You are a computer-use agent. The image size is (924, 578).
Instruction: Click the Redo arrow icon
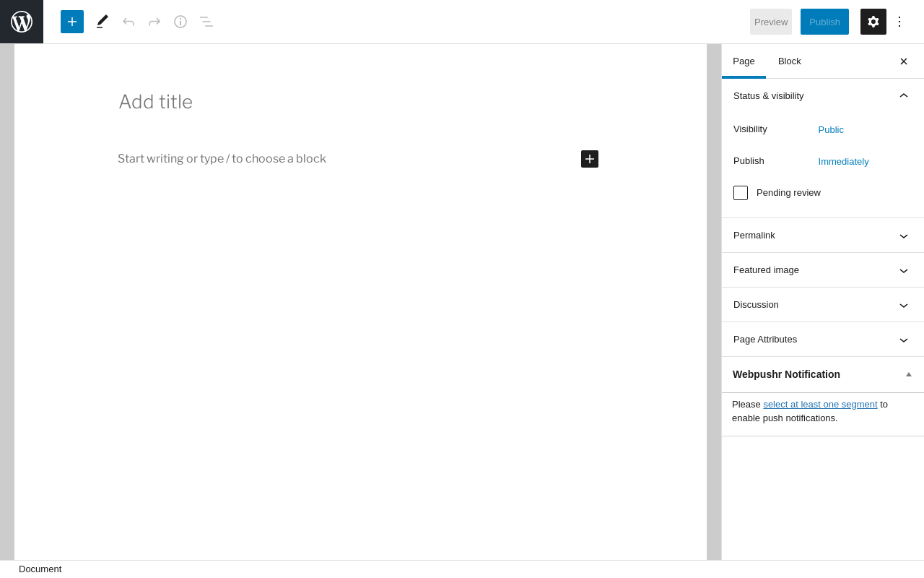click(x=154, y=22)
